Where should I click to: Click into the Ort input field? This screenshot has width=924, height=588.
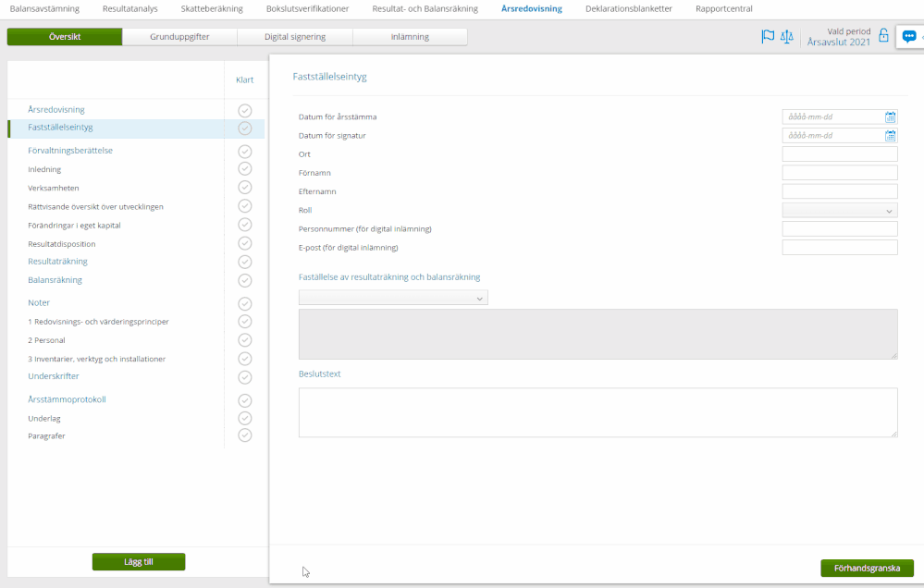(x=840, y=154)
